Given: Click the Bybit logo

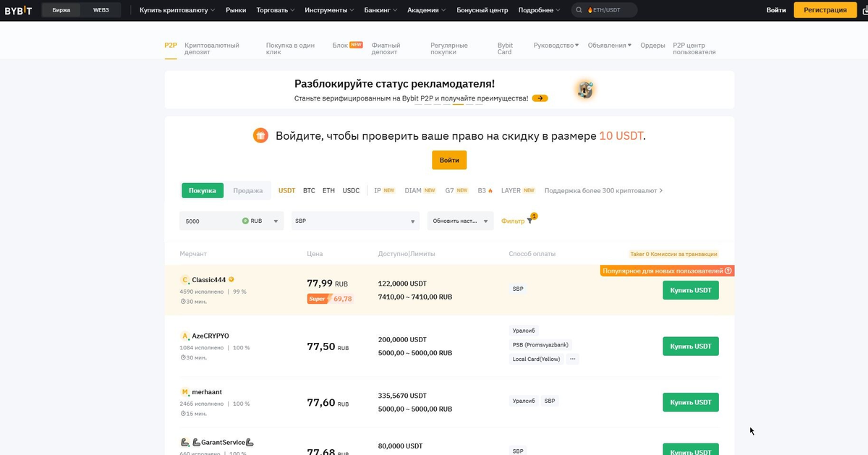Looking at the screenshot, I should [18, 10].
